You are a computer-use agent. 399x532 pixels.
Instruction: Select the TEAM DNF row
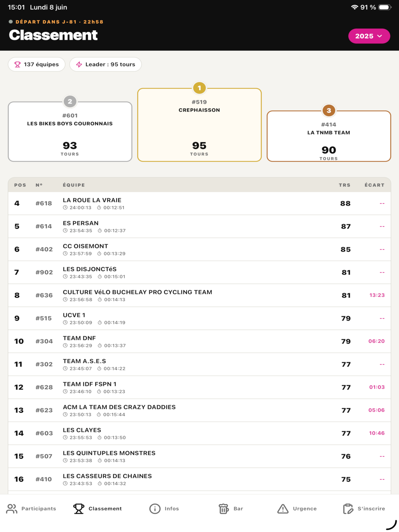pos(199,341)
